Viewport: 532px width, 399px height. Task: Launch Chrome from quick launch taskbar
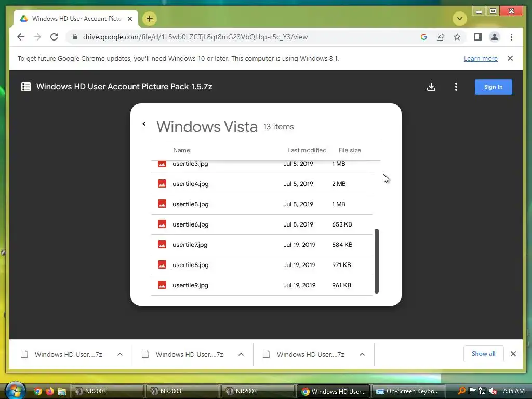[38, 391]
